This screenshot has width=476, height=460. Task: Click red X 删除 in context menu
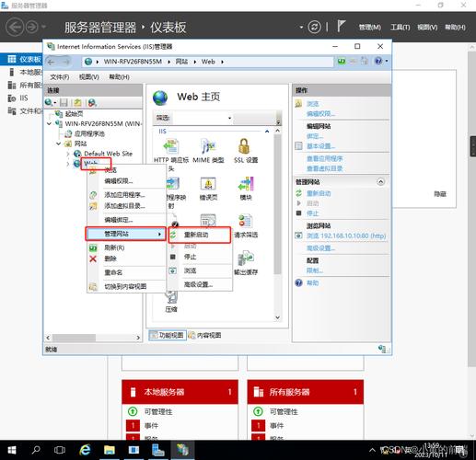click(x=93, y=259)
